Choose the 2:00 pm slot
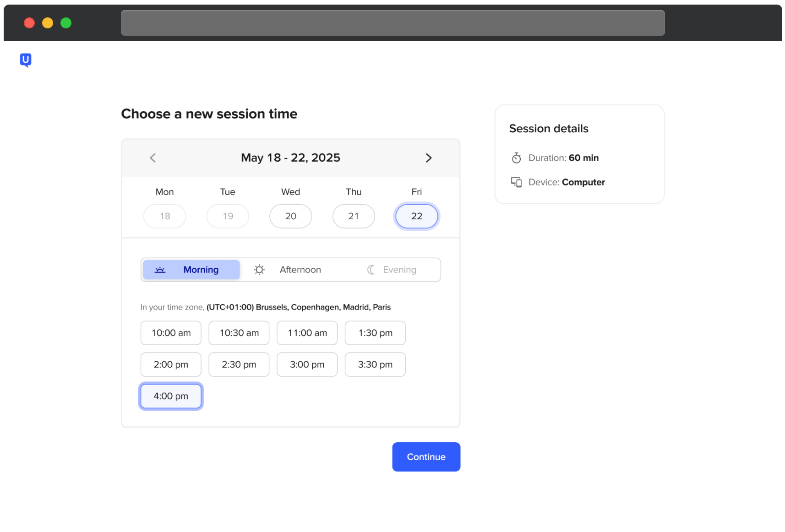The image size is (785, 532). point(171,364)
